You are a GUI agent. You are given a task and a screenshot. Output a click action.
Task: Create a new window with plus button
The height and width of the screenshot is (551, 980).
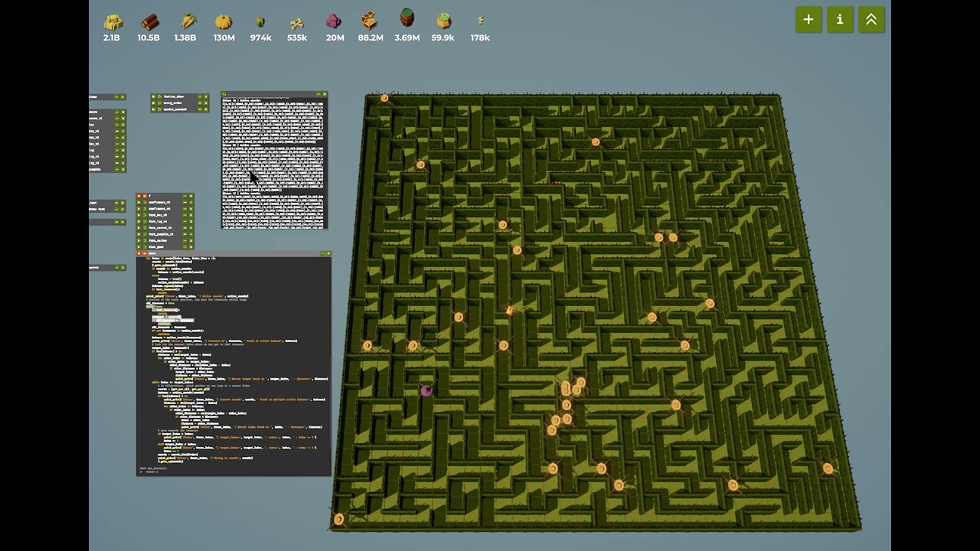[808, 20]
